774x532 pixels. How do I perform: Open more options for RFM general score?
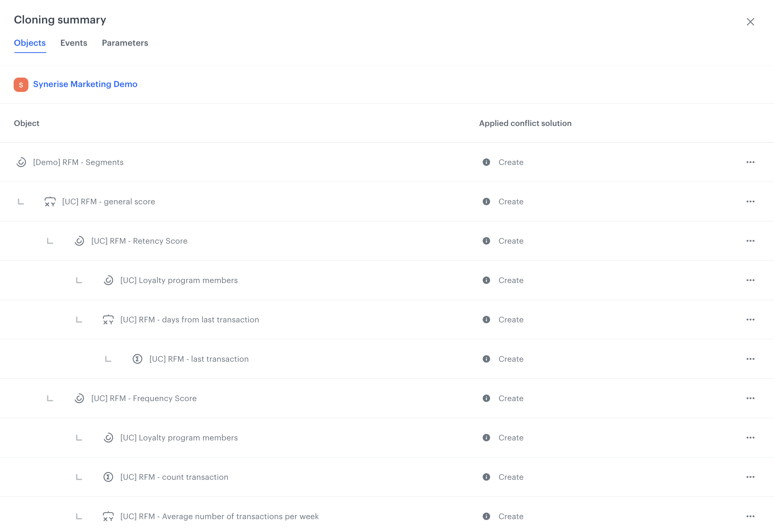[750, 202]
